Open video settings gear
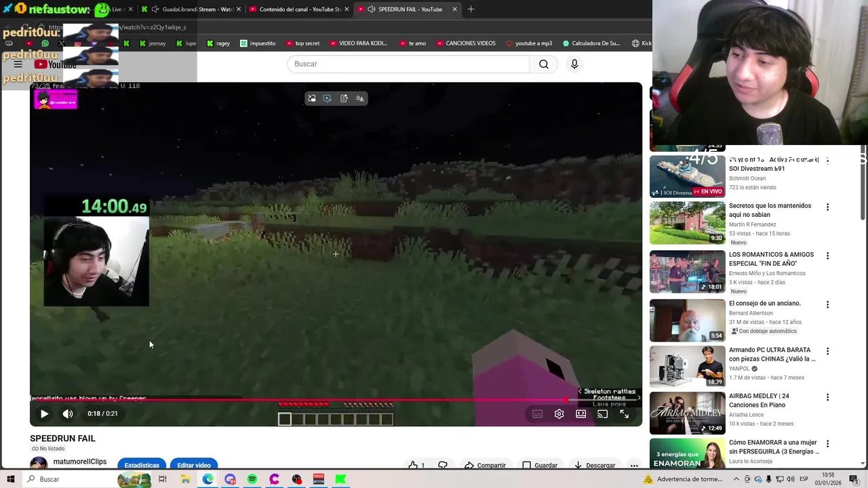The width and height of the screenshot is (868, 488). 559,413
